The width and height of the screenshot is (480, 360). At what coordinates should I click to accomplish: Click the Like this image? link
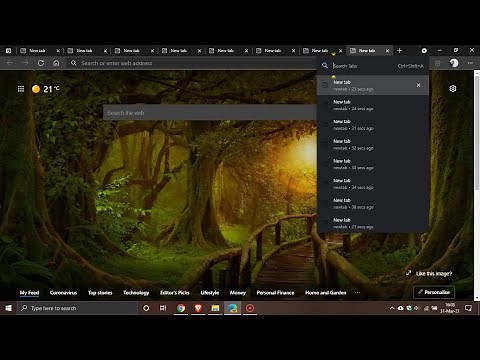click(x=434, y=274)
